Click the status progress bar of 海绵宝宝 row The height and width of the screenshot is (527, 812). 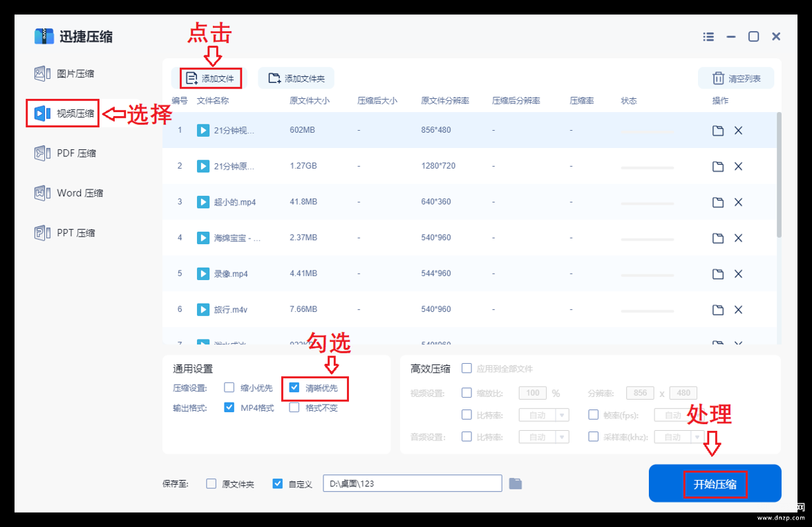(648, 239)
